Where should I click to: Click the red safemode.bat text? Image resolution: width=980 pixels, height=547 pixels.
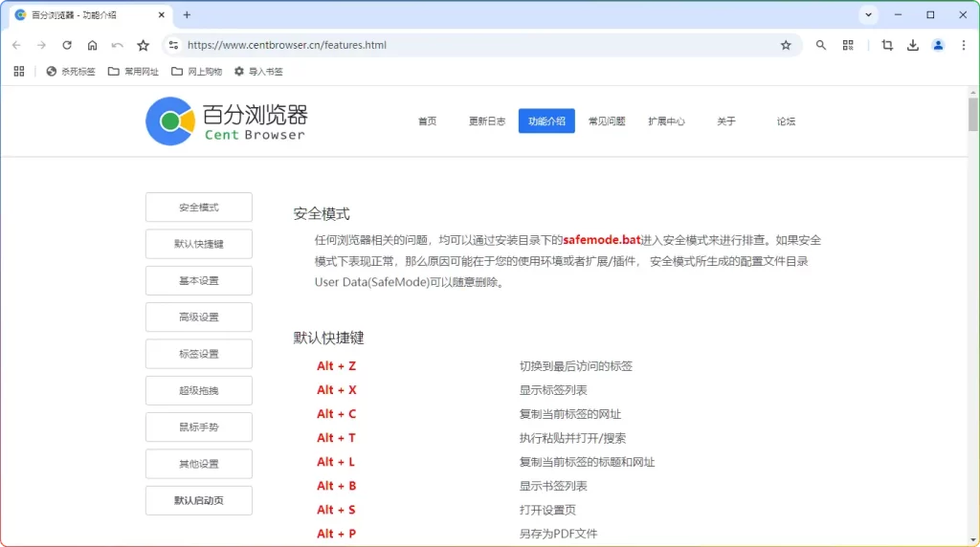pyautogui.click(x=602, y=240)
